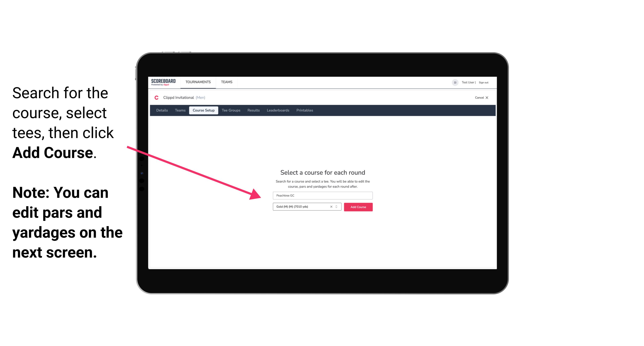Select the Course Setup tab

point(204,110)
